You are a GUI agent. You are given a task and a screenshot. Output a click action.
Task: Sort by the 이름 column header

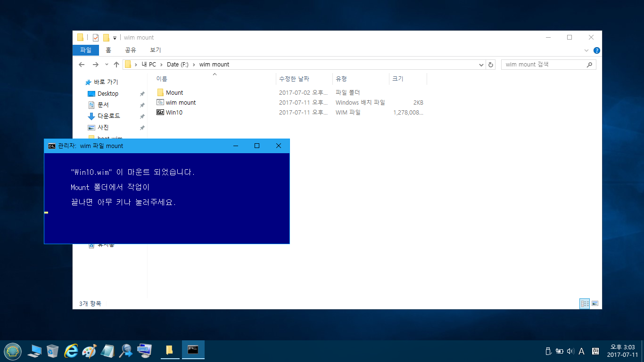pos(215,79)
